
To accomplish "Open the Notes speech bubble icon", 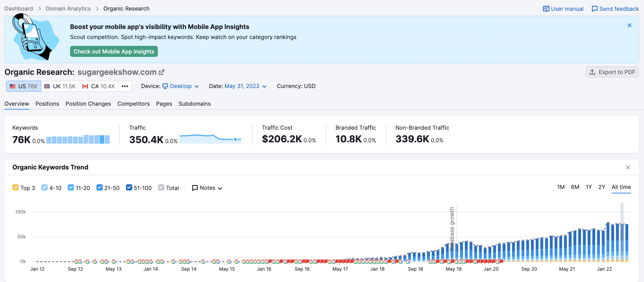I will [x=195, y=188].
